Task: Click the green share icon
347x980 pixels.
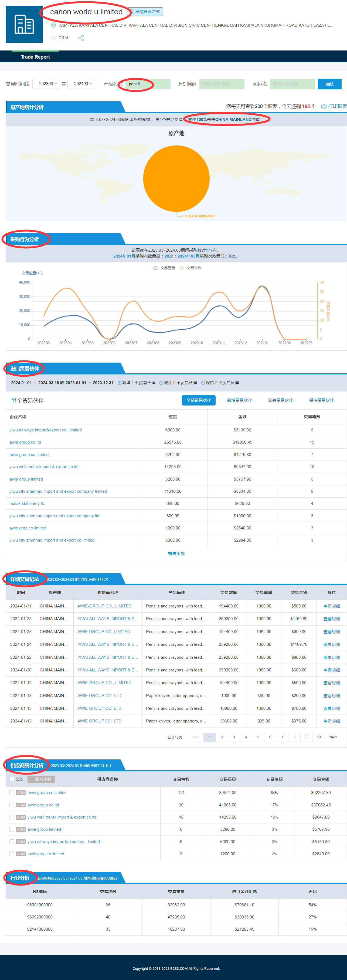Action: click(x=81, y=38)
